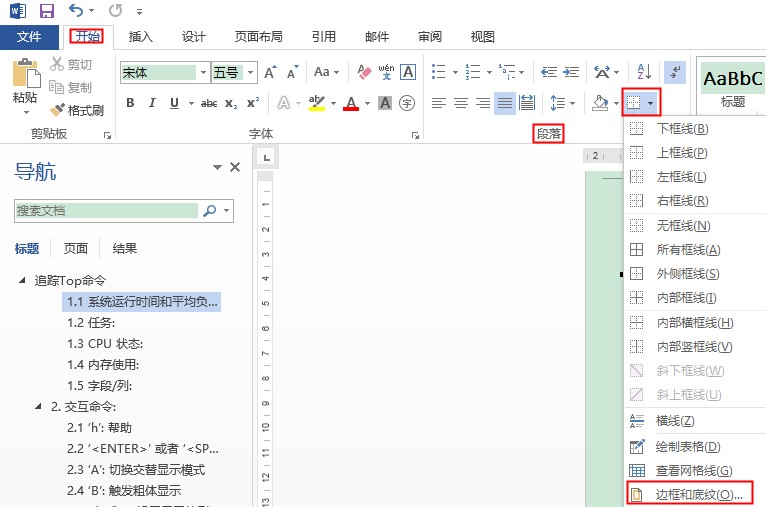The width and height of the screenshot is (766, 507).
Task: Click the text effects outlined A
Action: pos(284,103)
